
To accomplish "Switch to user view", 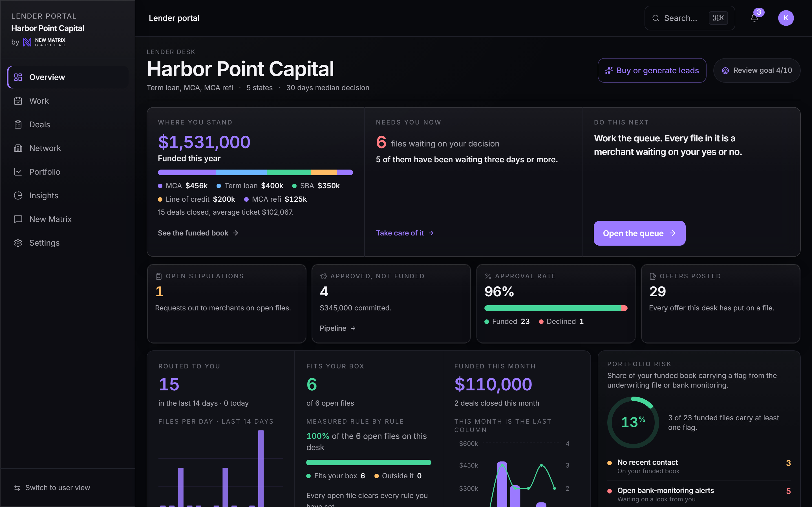I will pos(52,488).
